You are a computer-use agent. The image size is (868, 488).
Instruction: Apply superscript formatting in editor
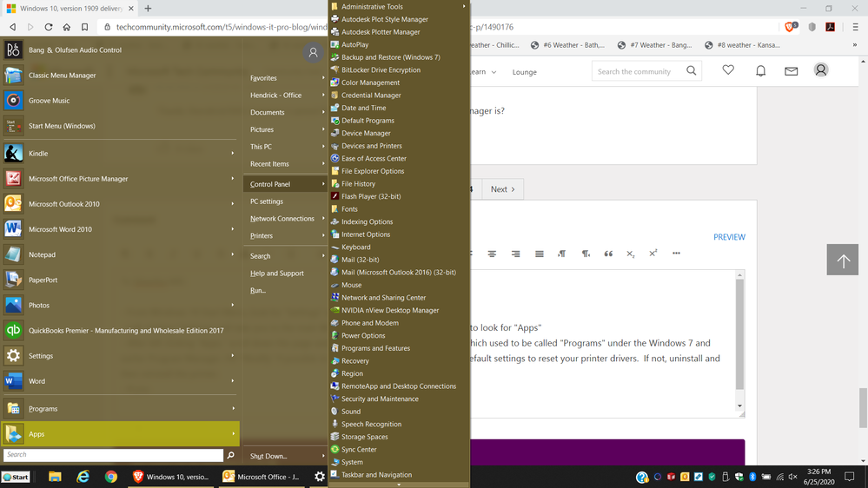tap(653, 254)
